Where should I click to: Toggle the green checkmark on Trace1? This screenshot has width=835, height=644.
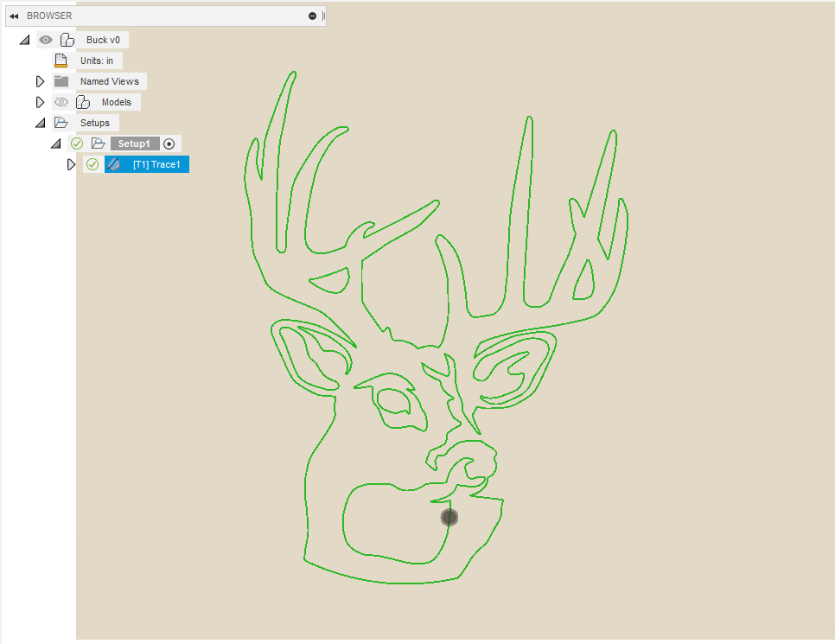[92, 163]
